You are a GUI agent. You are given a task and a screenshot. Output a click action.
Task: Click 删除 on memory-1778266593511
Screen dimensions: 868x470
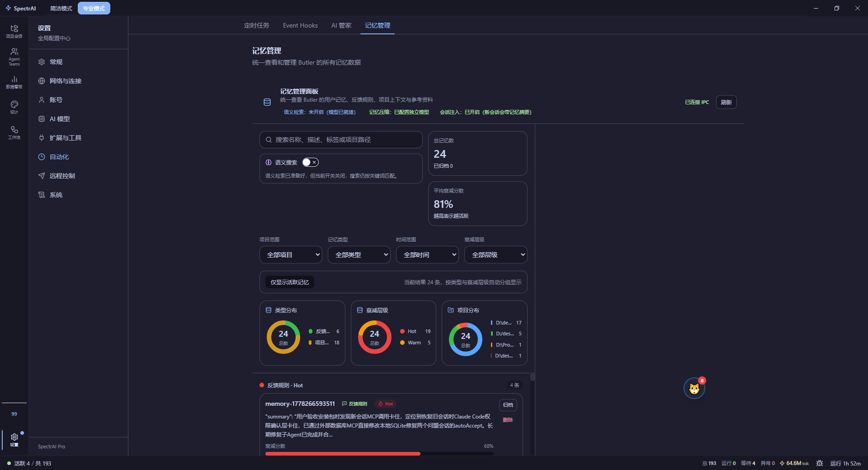(x=508, y=420)
